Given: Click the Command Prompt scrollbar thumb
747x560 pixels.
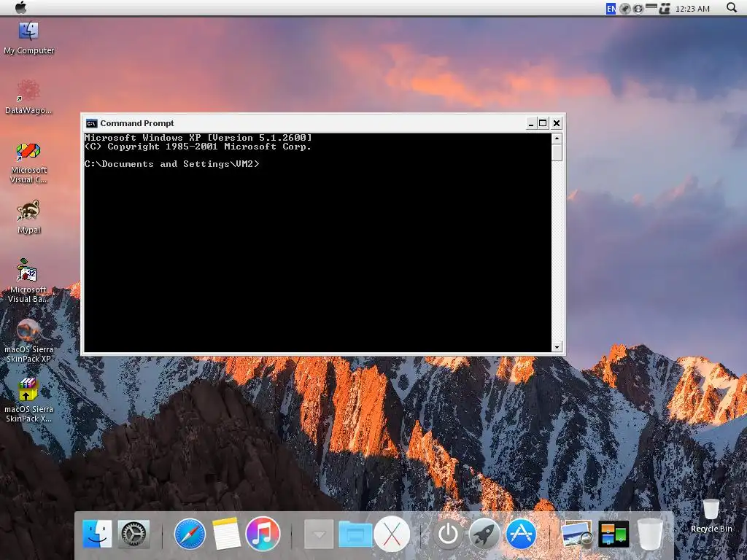Looking at the screenshot, I should tap(557, 152).
